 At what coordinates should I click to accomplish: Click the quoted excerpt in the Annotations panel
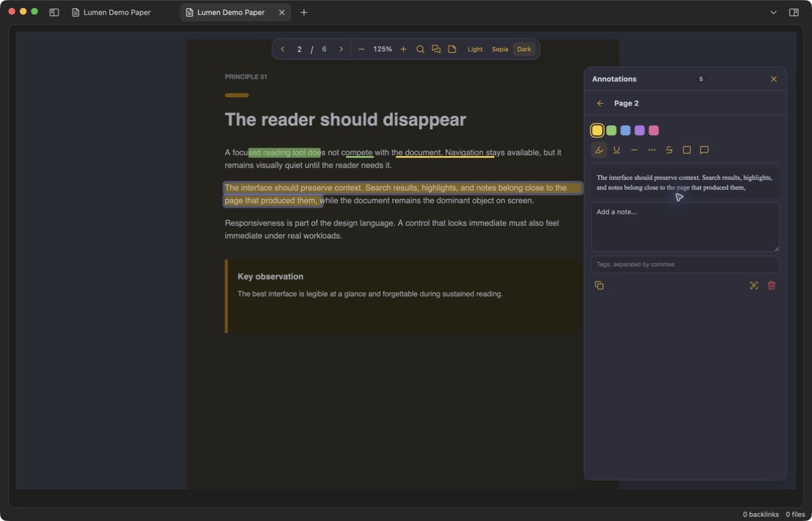(x=685, y=182)
